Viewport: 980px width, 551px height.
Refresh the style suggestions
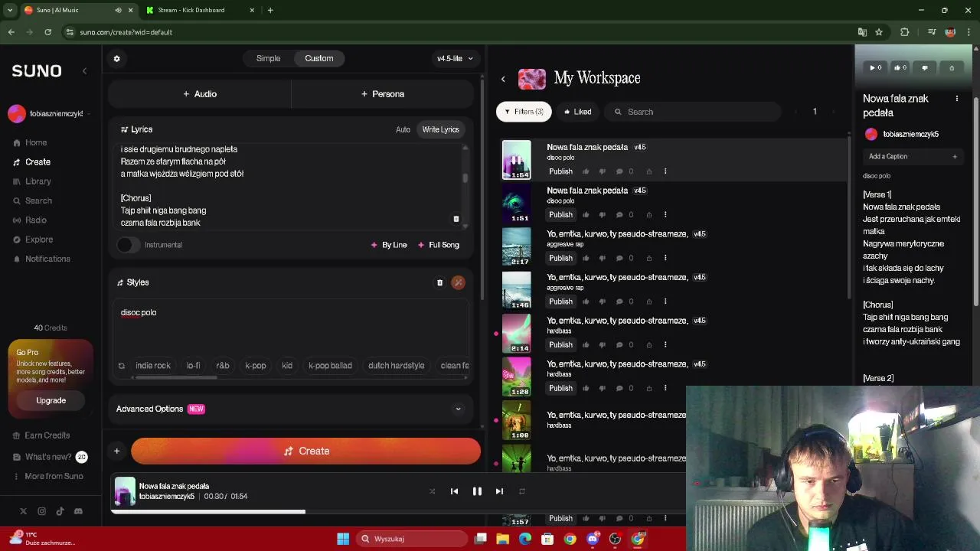[121, 366]
